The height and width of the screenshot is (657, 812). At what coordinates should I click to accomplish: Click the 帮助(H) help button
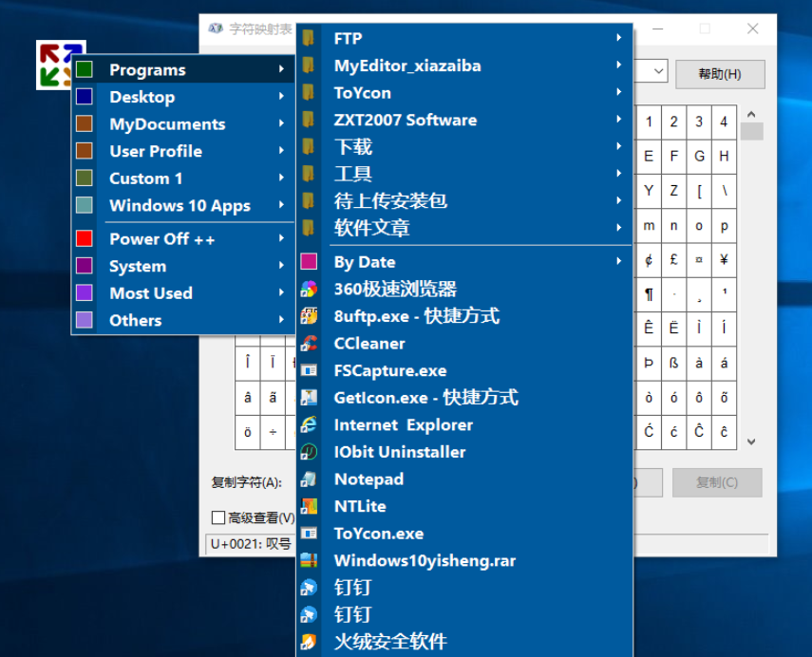pyautogui.click(x=719, y=73)
